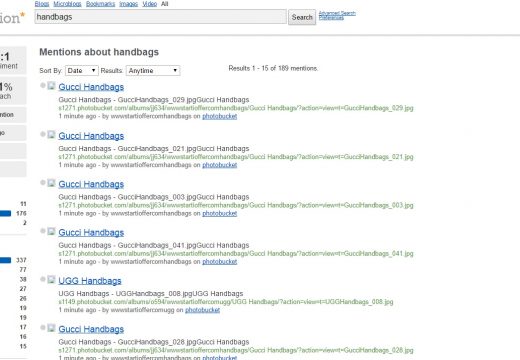Follow photobucket link under GucciHandbags_041 result
The height and width of the screenshot is (360, 520).
pyautogui.click(x=220, y=262)
